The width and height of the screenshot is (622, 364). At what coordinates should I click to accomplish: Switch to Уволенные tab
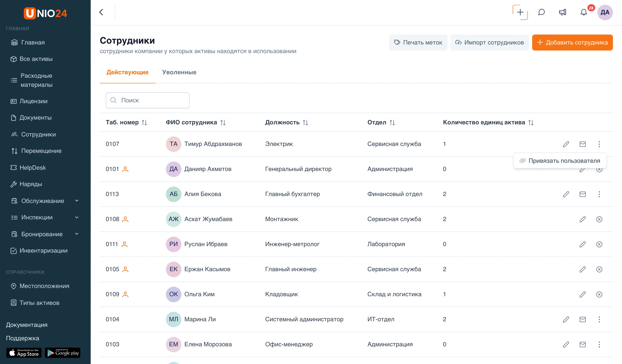pyautogui.click(x=179, y=72)
